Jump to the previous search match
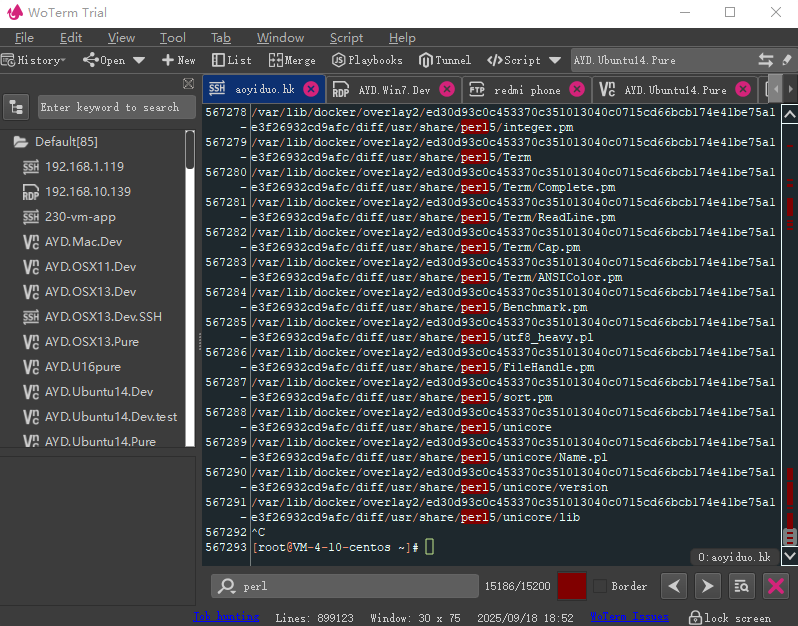Viewport: 798px width, 626px height. point(675,586)
